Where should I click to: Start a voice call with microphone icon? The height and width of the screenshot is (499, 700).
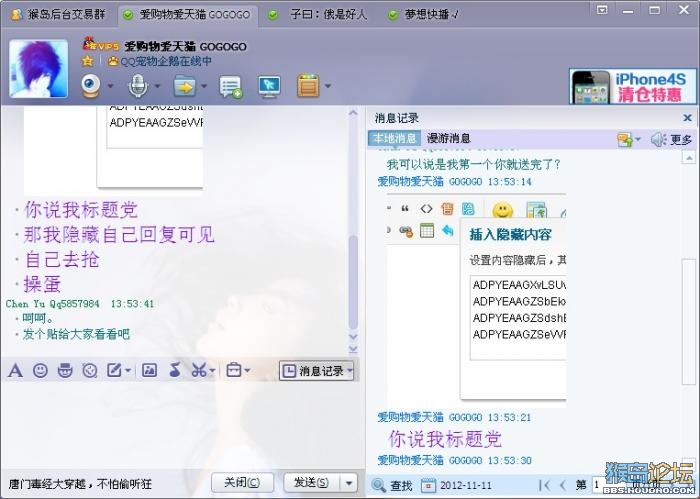(x=138, y=86)
